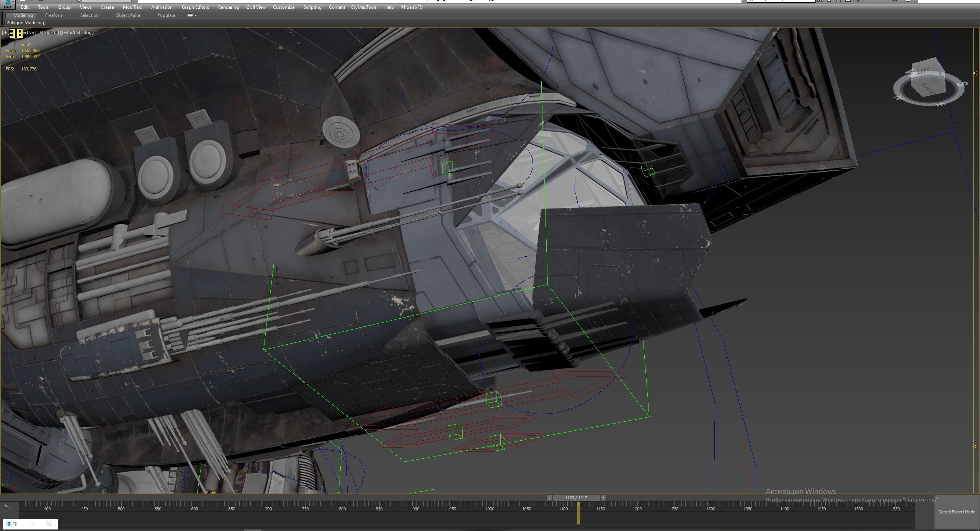
Task: Expand the Polygon Modeling ribbon panel
Action: click(x=25, y=23)
